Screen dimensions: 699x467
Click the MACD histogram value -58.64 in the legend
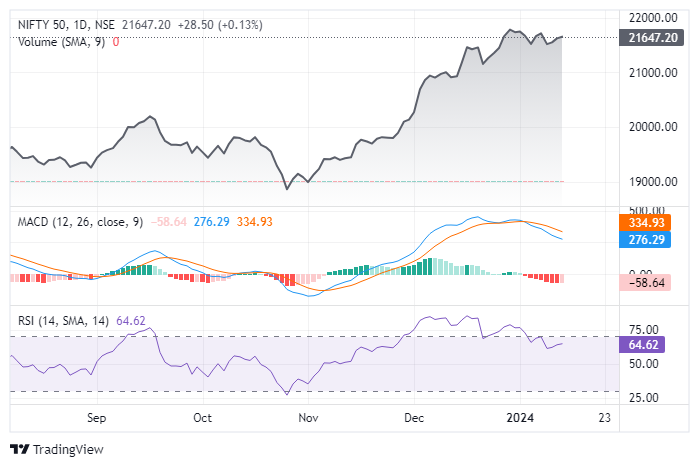click(169, 222)
